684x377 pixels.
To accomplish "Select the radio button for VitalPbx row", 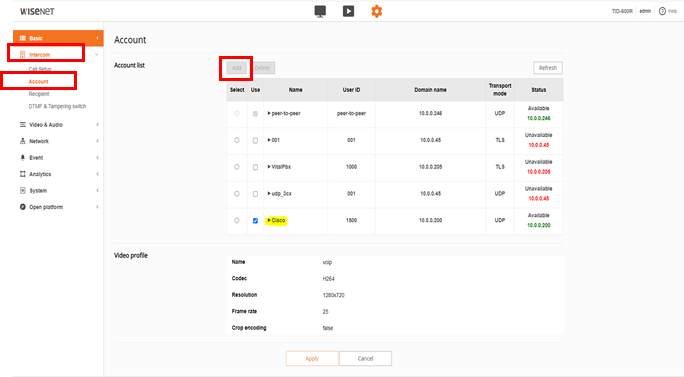I will click(237, 167).
